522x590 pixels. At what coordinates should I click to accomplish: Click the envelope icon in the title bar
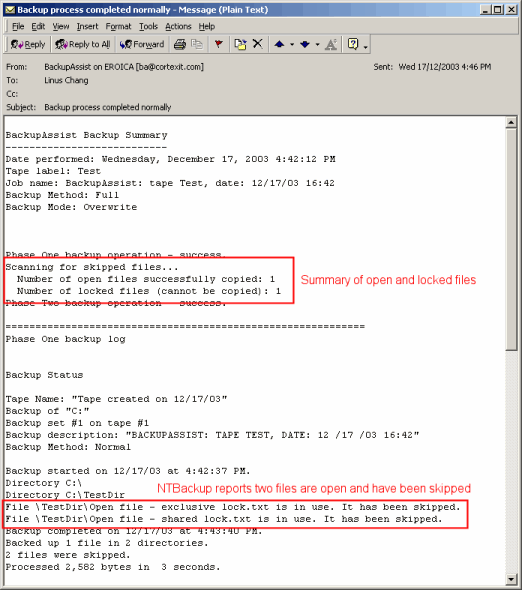click(x=10, y=10)
